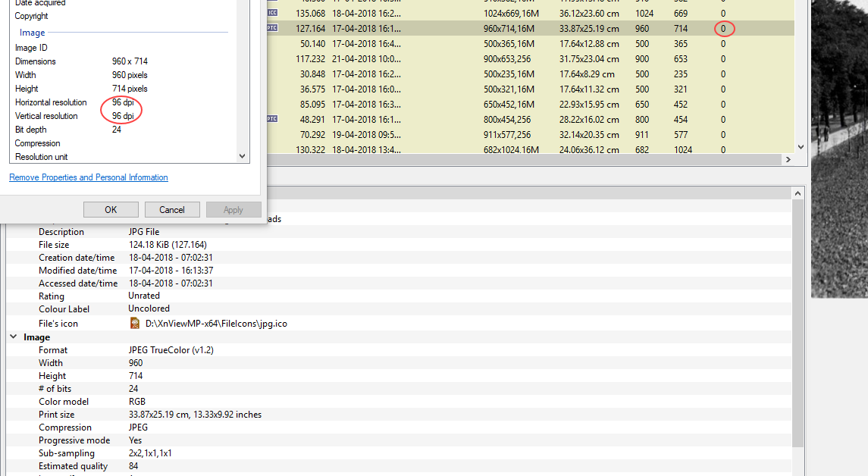Select the file row sized 30.848
This screenshot has width=868, height=476.
[531, 74]
